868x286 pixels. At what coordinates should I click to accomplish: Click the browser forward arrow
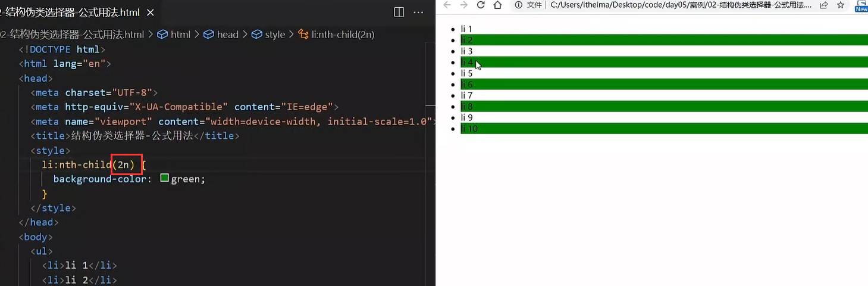[x=464, y=5]
